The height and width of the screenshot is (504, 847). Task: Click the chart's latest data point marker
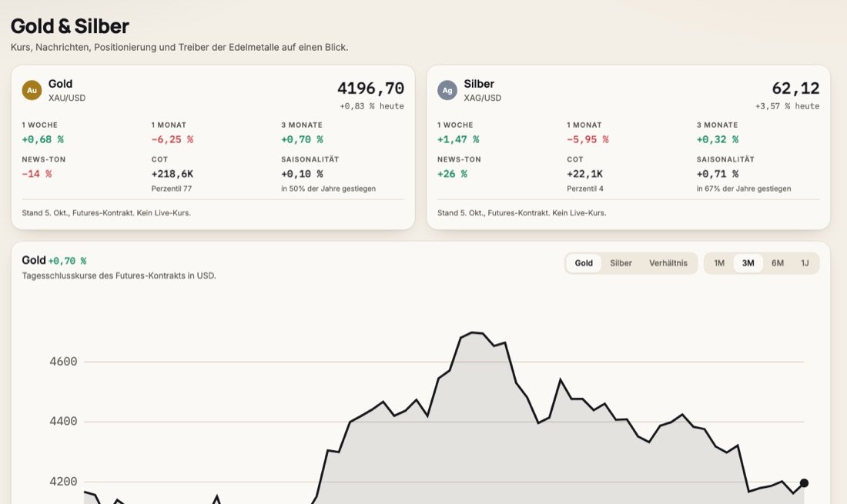click(x=804, y=483)
